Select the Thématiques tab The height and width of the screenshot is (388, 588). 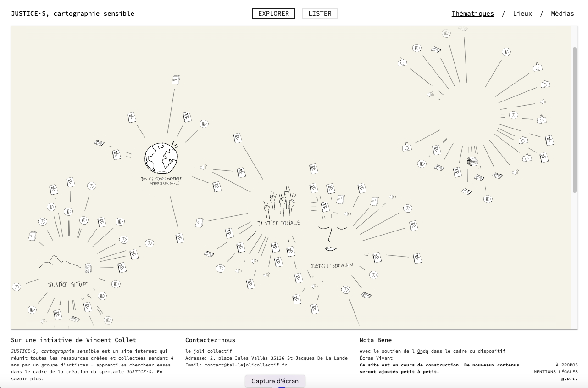point(472,14)
